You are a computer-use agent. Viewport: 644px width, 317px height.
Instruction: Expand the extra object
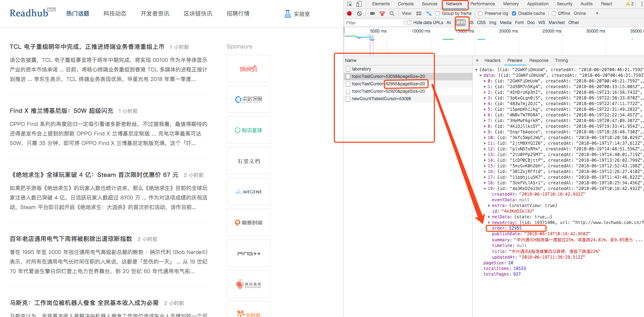point(489,206)
